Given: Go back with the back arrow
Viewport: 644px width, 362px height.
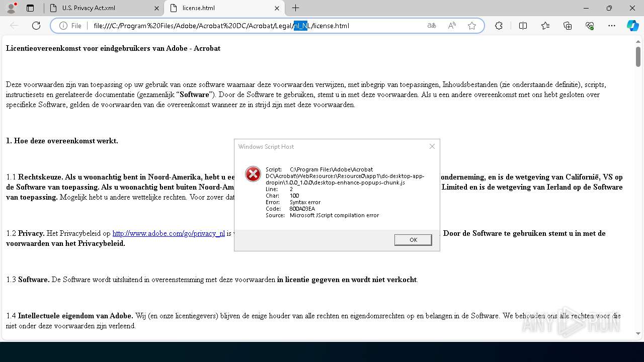Looking at the screenshot, I should click(x=14, y=26).
